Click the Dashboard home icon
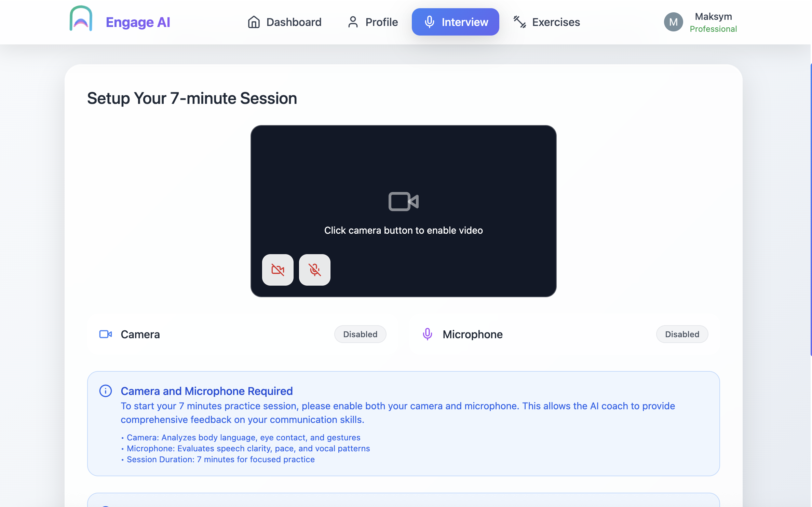812x507 pixels. pos(254,22)
